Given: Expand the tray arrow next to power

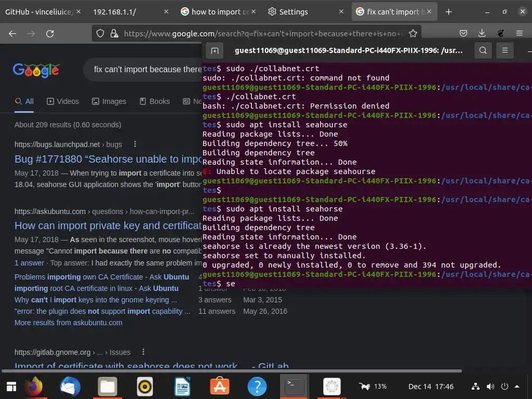Looking at the screenshot, I should (517, 387).
